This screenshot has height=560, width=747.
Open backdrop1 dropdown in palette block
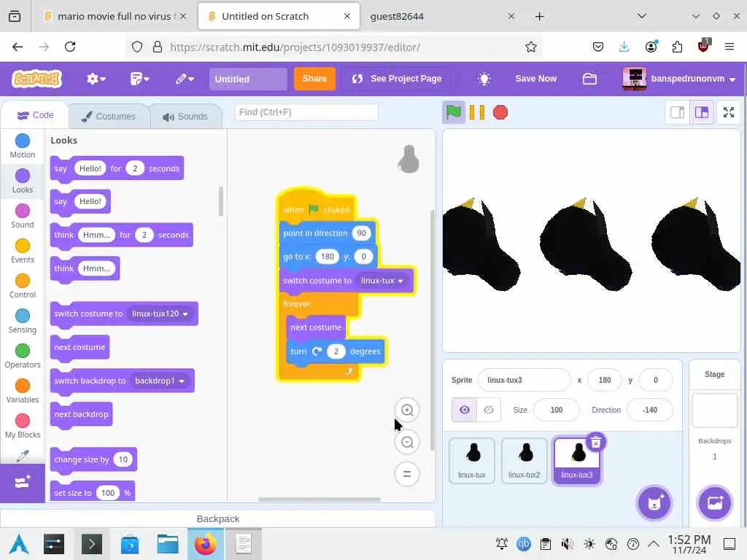pyautogui.click(x=160, y=381)
